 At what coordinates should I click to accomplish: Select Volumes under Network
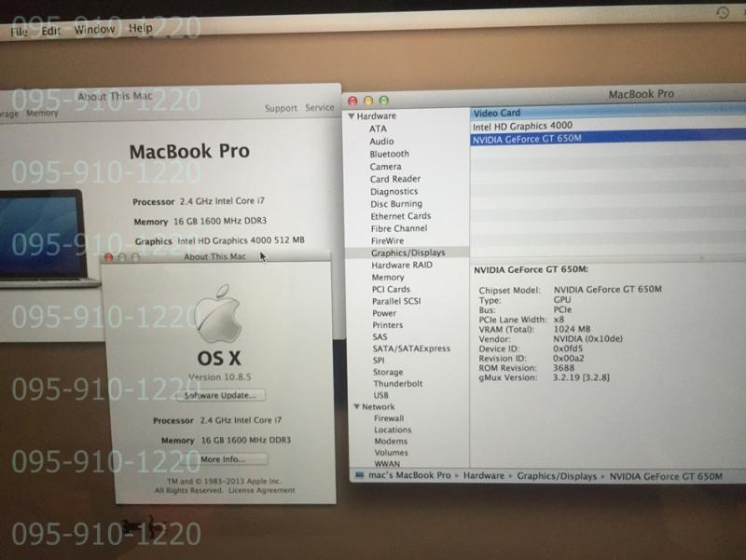tap(391, 453)
